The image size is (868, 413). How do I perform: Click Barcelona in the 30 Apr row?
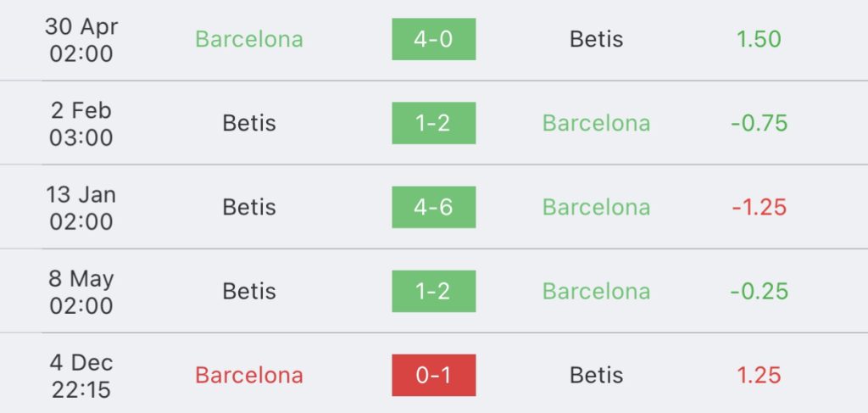pos(249,39)
